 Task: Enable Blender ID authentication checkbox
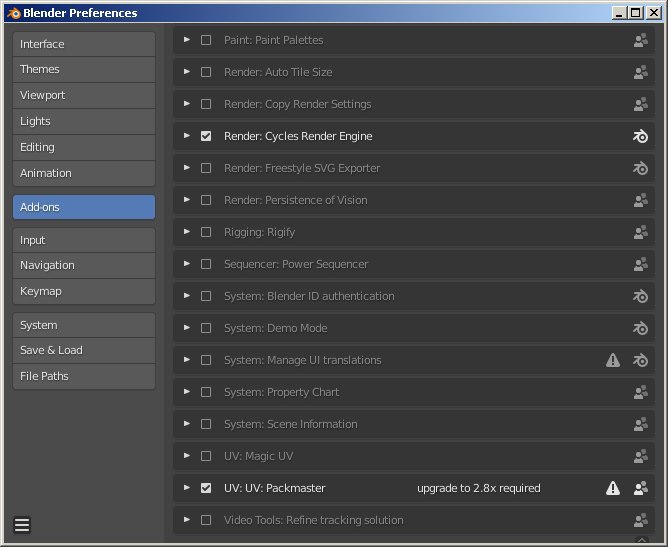tap(206, 296)
